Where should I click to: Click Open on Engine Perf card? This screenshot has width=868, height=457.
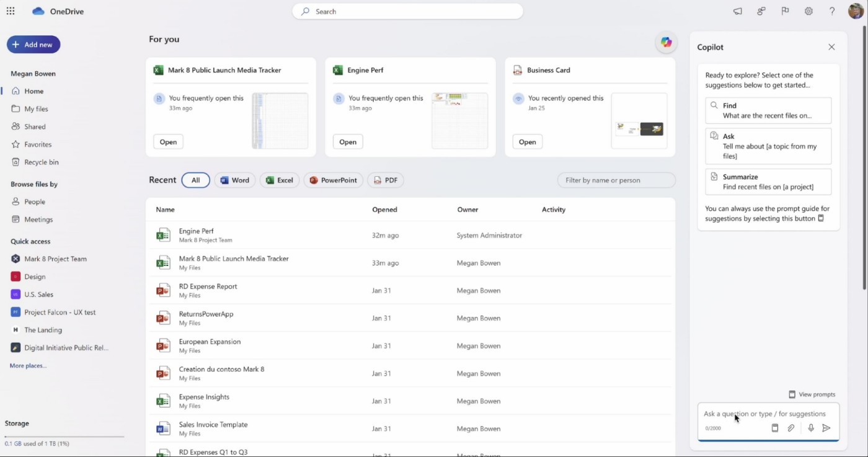[x=348, y=142]
